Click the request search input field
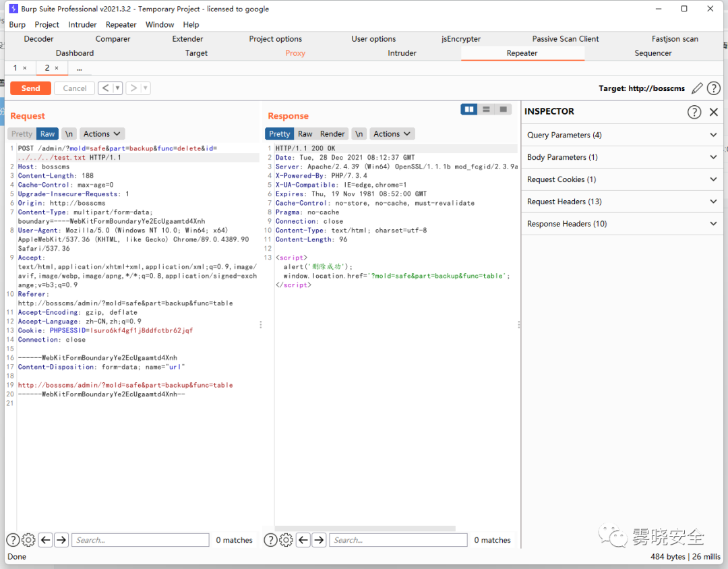The height and width of the screenshot is (569, 728). 141,540
